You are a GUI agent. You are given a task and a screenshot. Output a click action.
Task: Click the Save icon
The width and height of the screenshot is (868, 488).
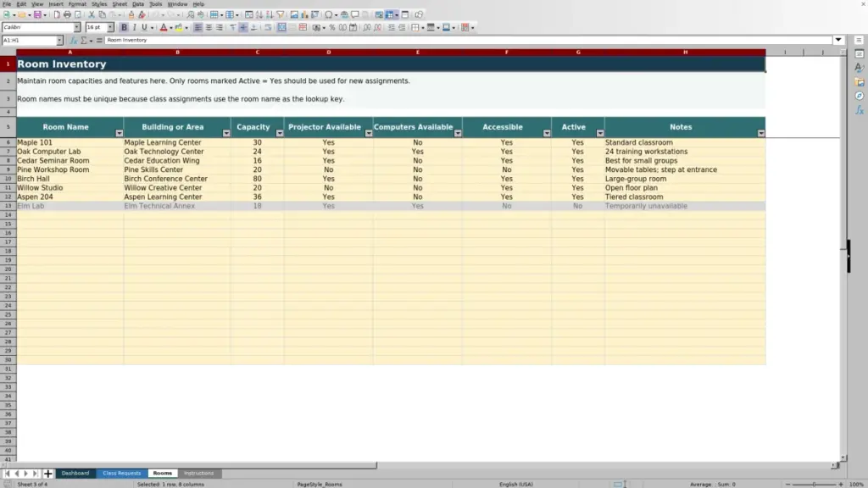click(x=37, y=14)
